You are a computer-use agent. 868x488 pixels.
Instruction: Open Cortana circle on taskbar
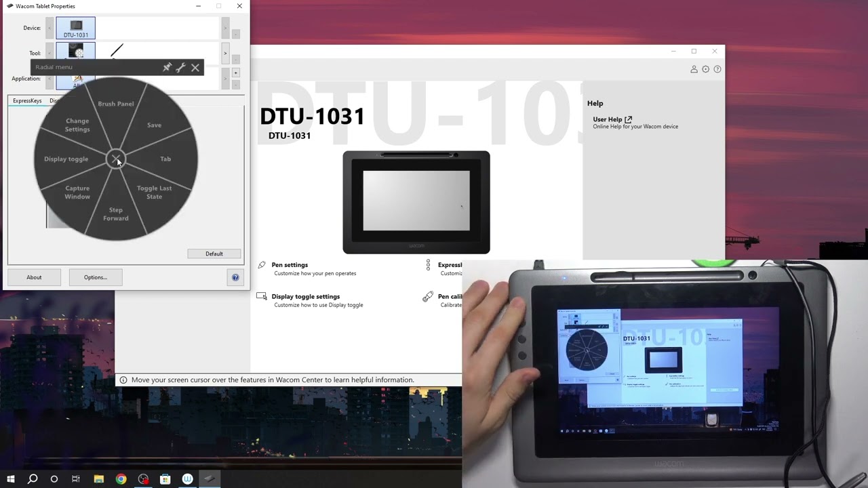(54, 479)
